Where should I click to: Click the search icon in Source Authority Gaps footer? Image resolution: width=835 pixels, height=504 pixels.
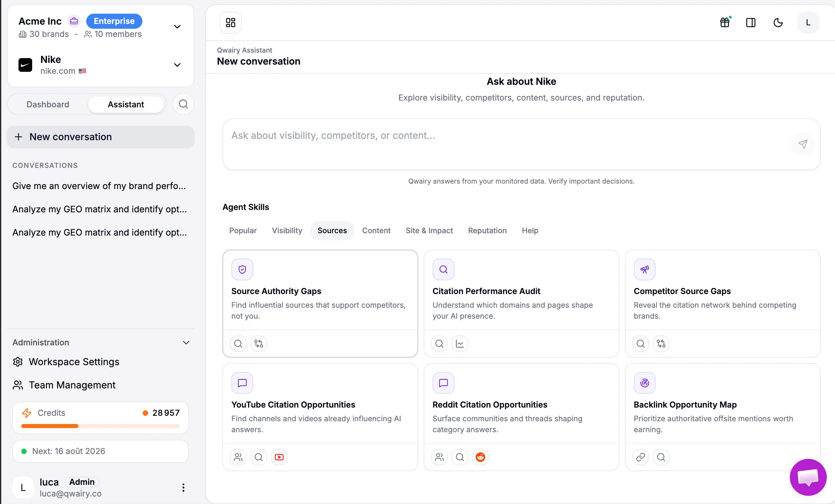tap(238, 344)
